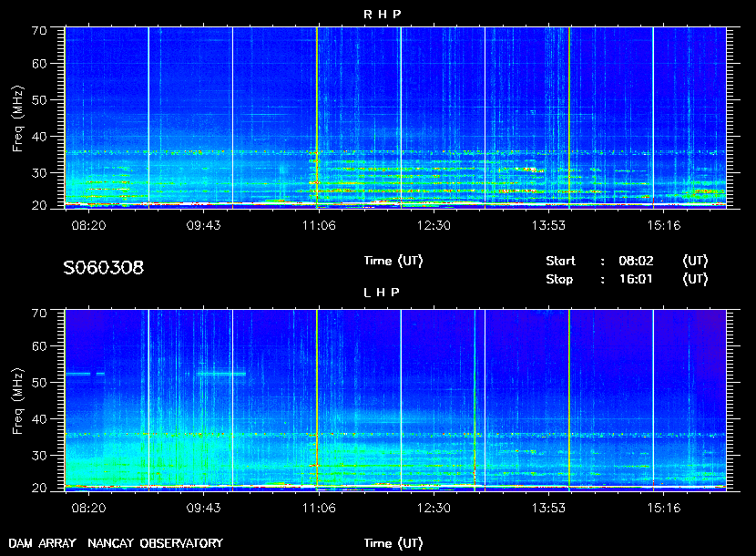The height and width of the screenshot is (556, 756).
Task: Click the 08:20 time tick under RHP plot
Action: [88, 225]
